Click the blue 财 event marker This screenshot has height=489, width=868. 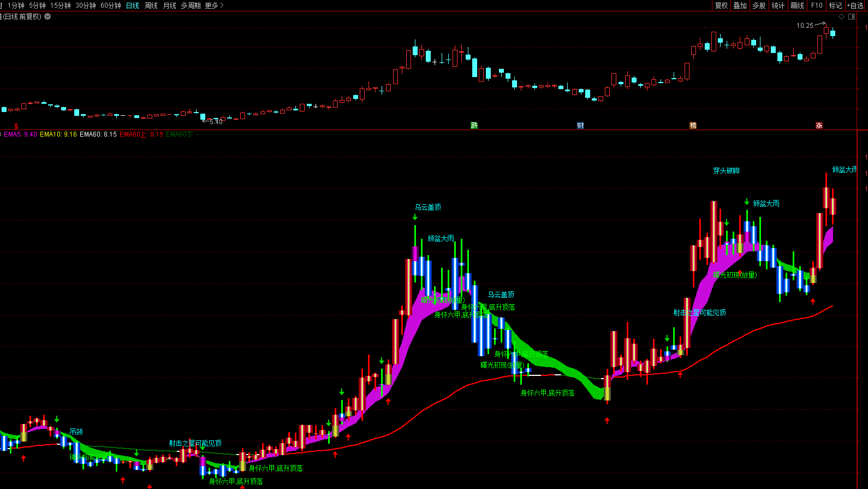[x=580, y=126]
